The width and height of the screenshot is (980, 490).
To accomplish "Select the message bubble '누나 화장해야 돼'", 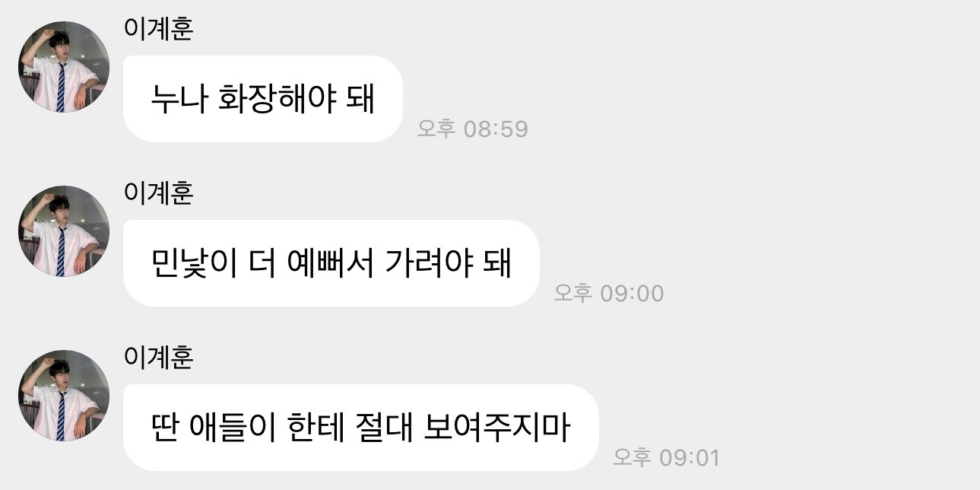I will [262, 99].
